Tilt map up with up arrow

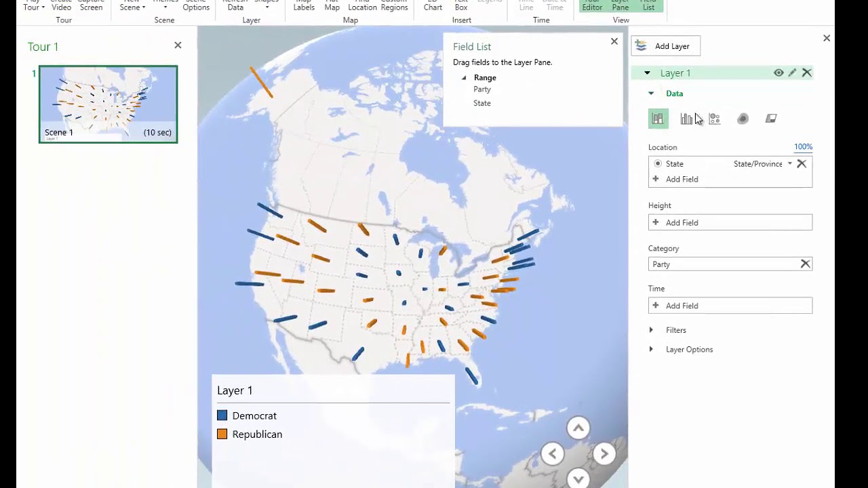coord(578,428)
